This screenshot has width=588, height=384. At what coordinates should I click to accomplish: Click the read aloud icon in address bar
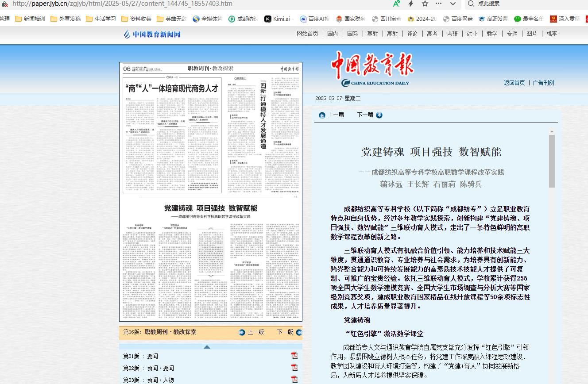click(x=396, y=4)
